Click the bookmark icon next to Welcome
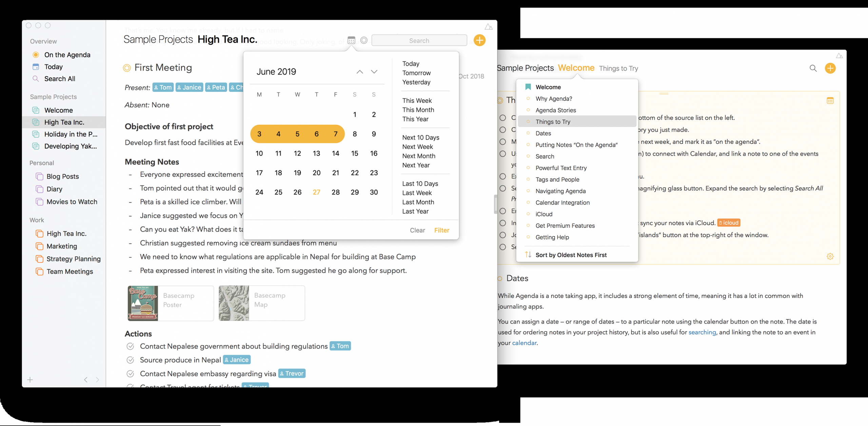Viewport: 868px width, 426px height. pyautogui.click(x=527, y=86)
